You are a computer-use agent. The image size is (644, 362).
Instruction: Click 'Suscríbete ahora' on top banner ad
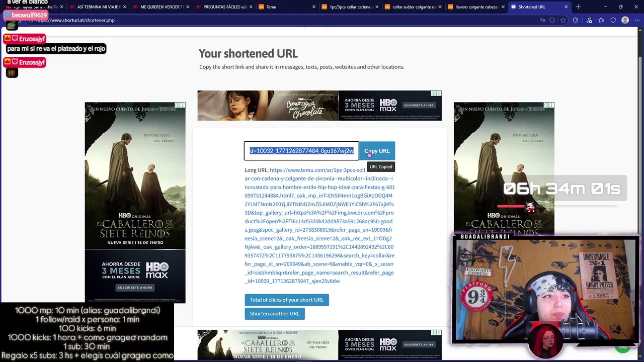tap(418, 105)
